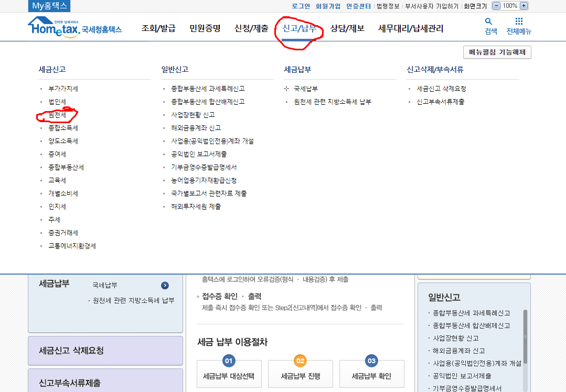Screen dimensions: 566x392
Task: Open 공익법인 보고서제출 in dropdown menu
Action: click(199, 155)
